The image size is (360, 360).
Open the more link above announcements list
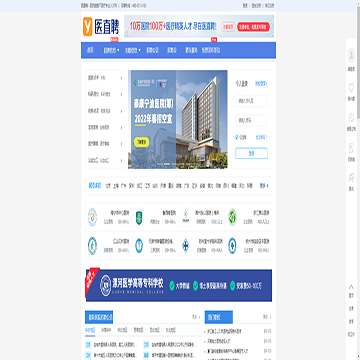(x=196, y=317)
